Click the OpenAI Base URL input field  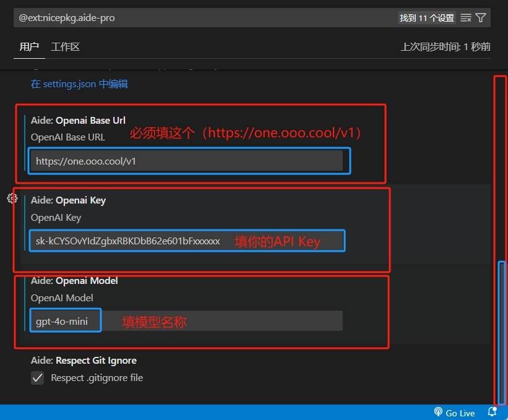coord(186,161)
